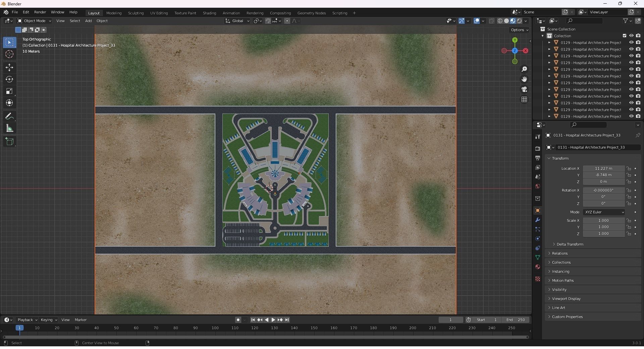Open the timeline Keying popover

coord(49,320)
